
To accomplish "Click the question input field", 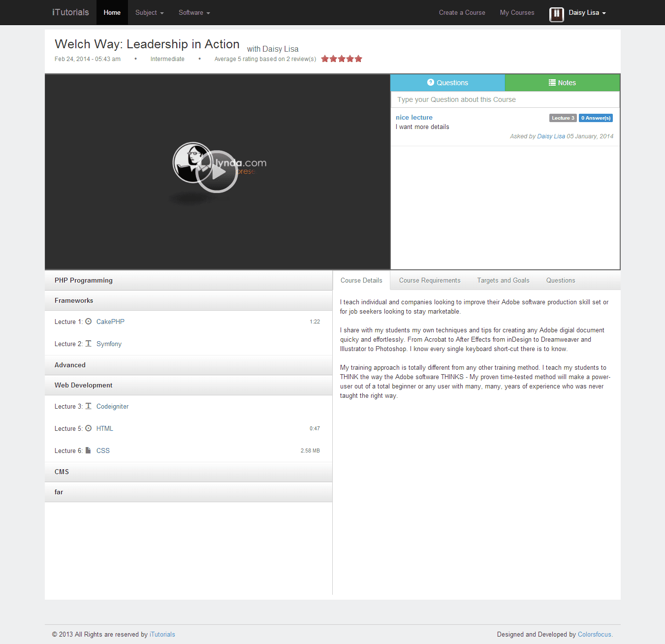I will pyautogui.click(x=505, y=99).
